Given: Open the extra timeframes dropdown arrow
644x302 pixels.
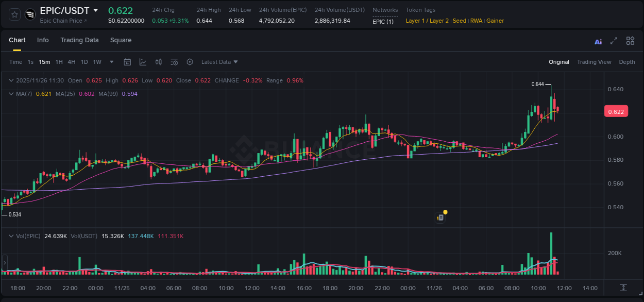Looking at the screenshot, I should coord(111,62).
